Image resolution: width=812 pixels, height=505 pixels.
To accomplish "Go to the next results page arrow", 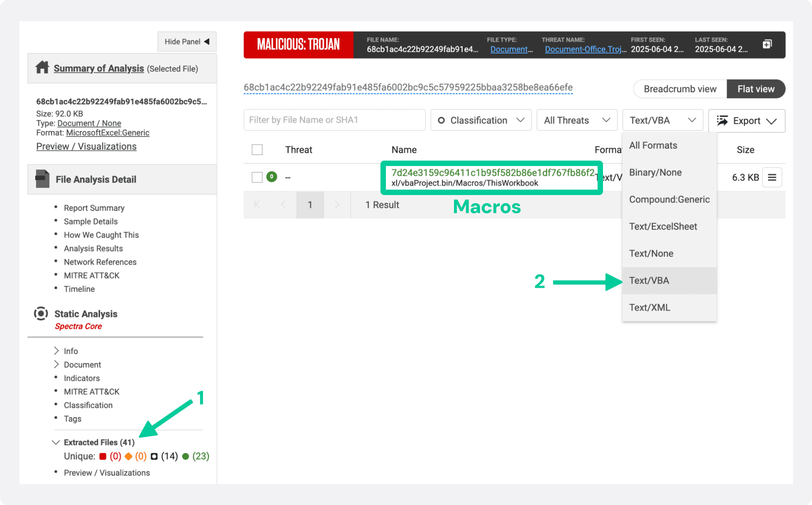I will click(x=337, y=205).
